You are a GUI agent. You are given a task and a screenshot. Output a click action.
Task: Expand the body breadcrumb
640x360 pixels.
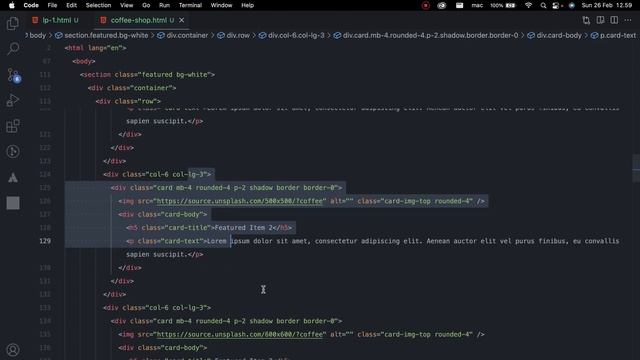pyautogui.click(x=38, y=36)
